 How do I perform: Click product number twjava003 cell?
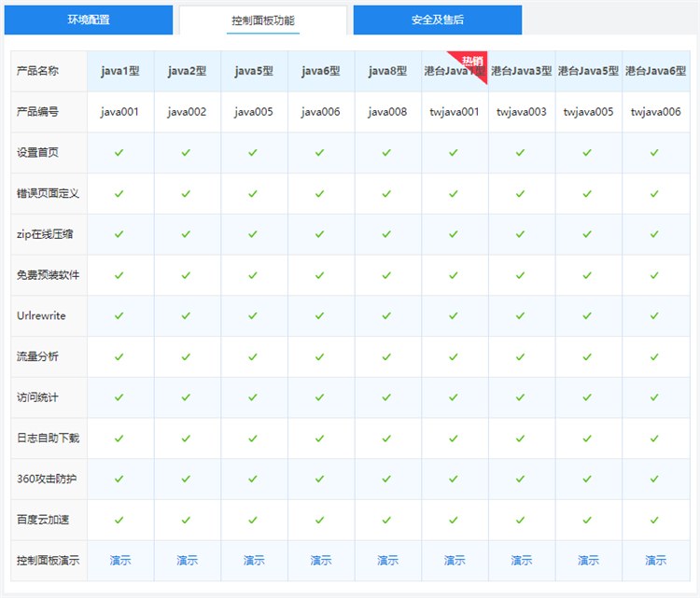point(522,112)
